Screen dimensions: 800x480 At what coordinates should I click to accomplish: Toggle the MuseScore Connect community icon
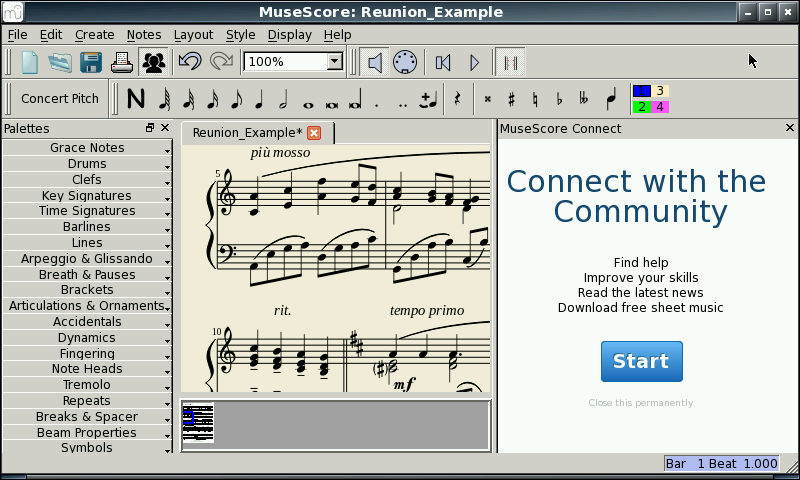[x=154, y=62]
